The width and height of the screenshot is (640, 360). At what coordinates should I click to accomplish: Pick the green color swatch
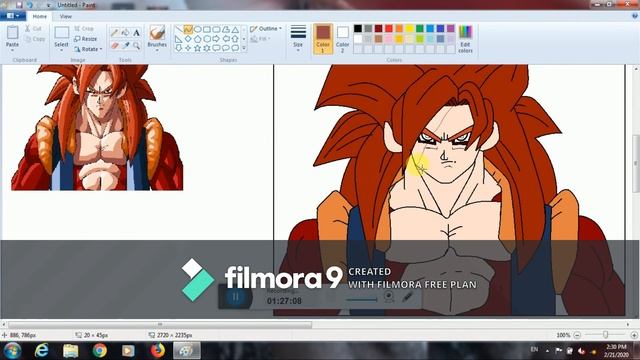click(420, 29)
